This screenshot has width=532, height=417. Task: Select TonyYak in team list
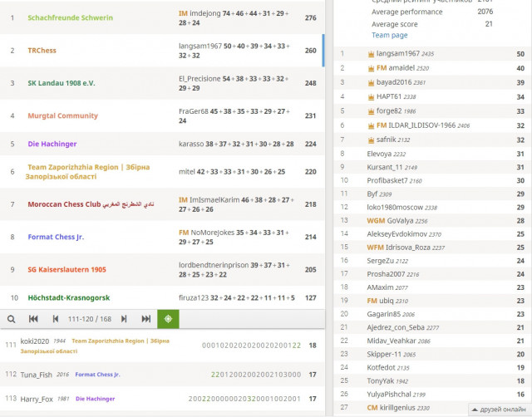432,380
